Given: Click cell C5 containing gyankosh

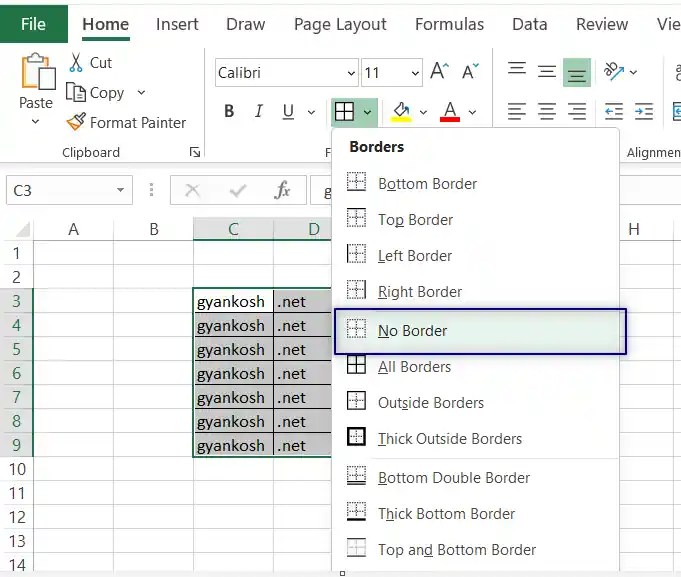Looking at the screenshot, I should 233,349.
